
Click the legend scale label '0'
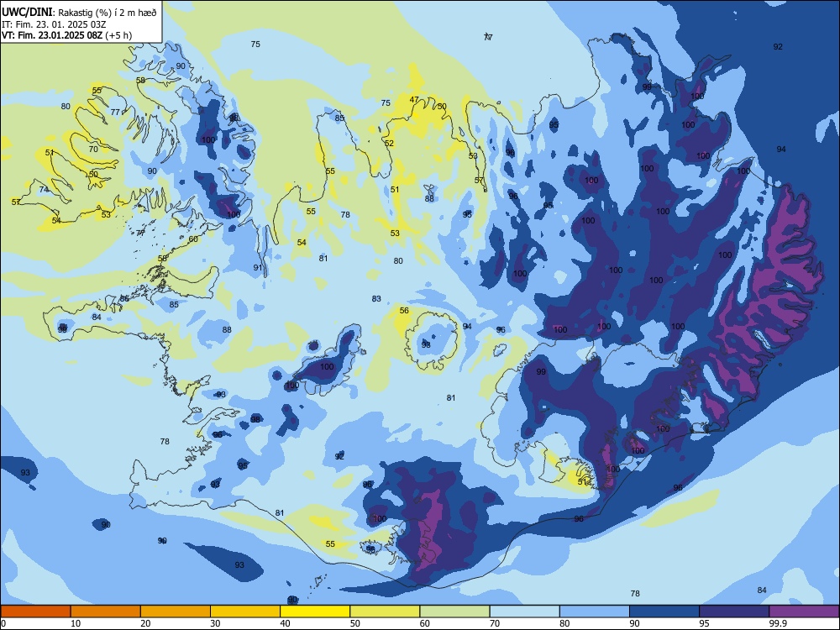pos(3,623)
